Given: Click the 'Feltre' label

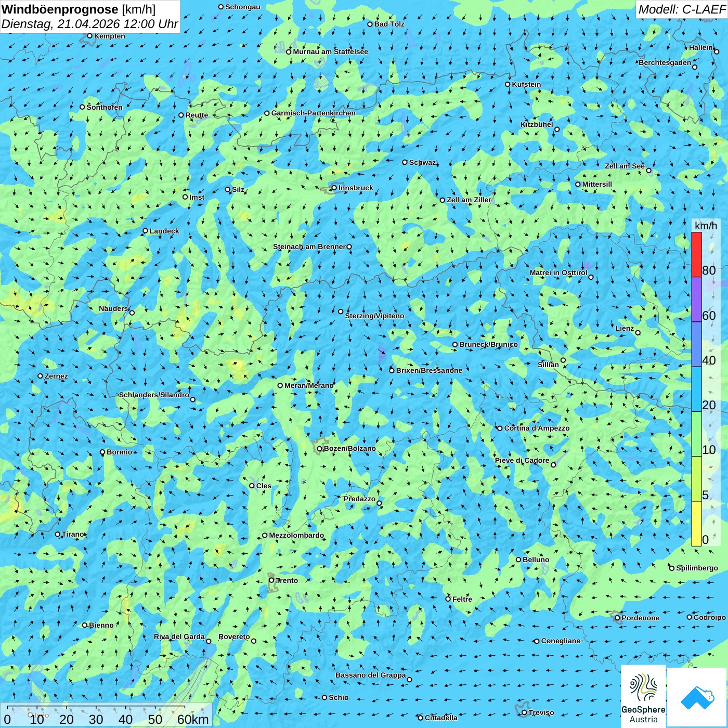Looking at the screenshot, I should (462, 599).
